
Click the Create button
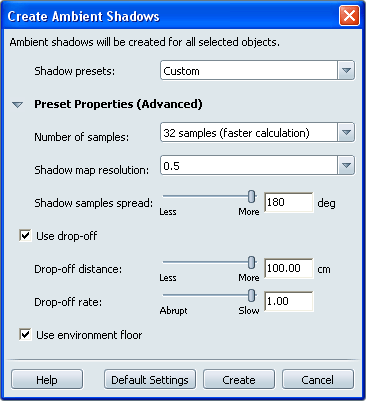[x=239, y=379]
